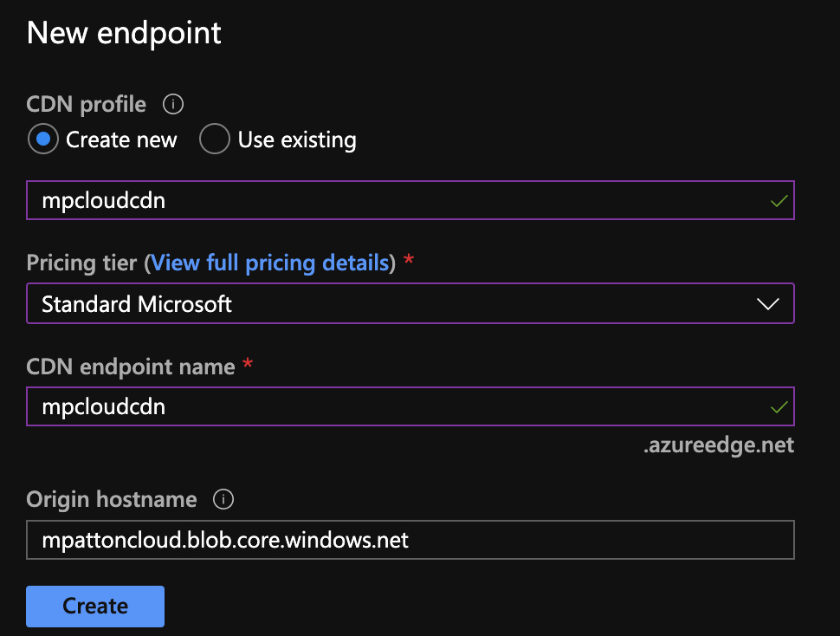Screen dimensions: 840x636
Task: Click the New endpoint heading
Action: tap(124, 33)
